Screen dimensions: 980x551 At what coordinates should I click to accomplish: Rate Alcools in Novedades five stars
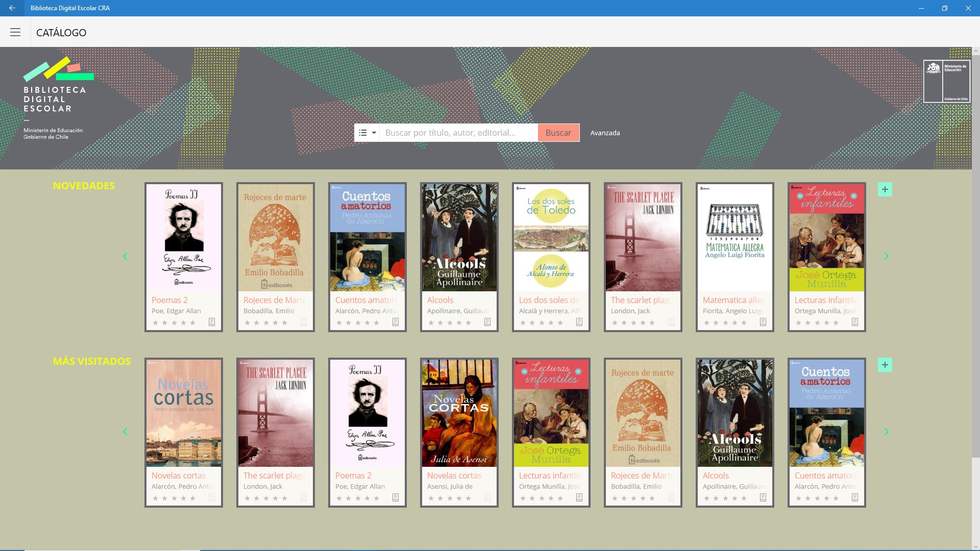(x=469, y=322)
